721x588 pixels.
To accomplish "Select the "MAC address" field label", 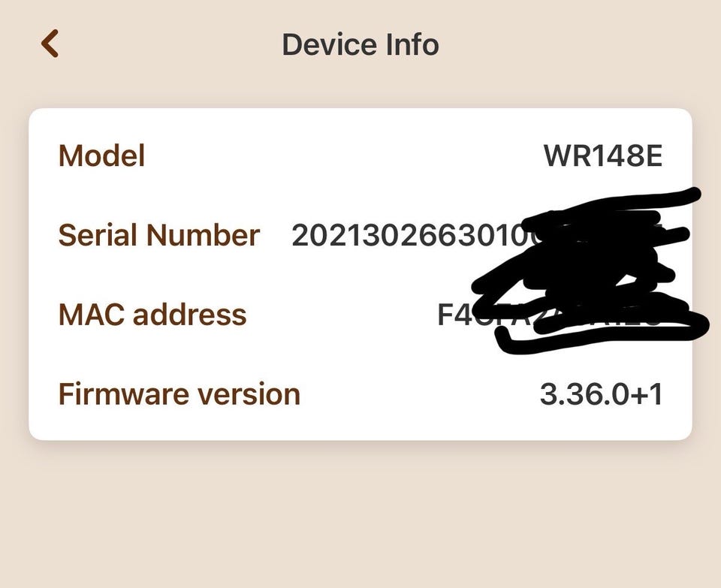I will 152,314.
